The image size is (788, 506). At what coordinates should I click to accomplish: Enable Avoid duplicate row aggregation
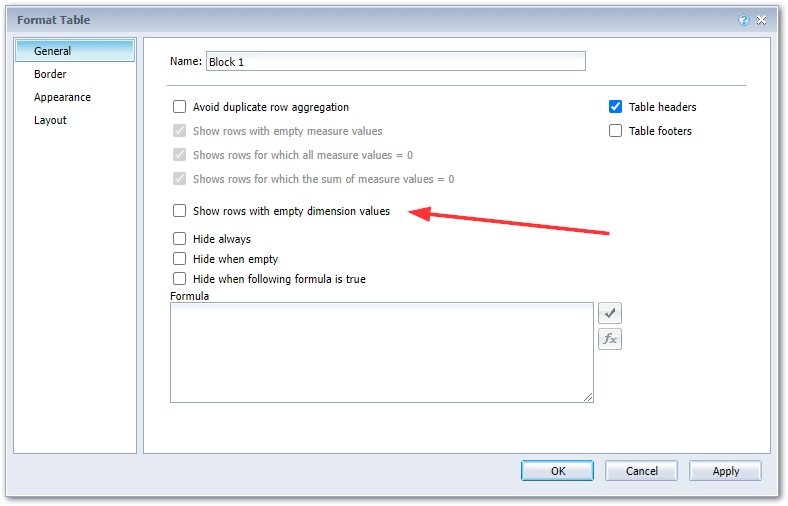click(180, 107)
